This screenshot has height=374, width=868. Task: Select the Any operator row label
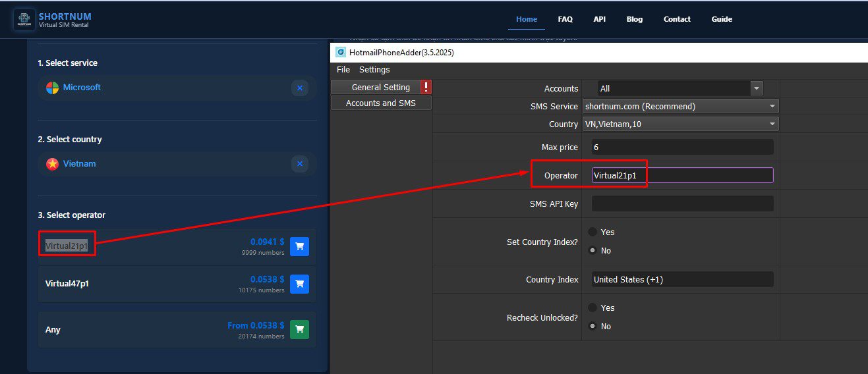click(x=53, y=329)
